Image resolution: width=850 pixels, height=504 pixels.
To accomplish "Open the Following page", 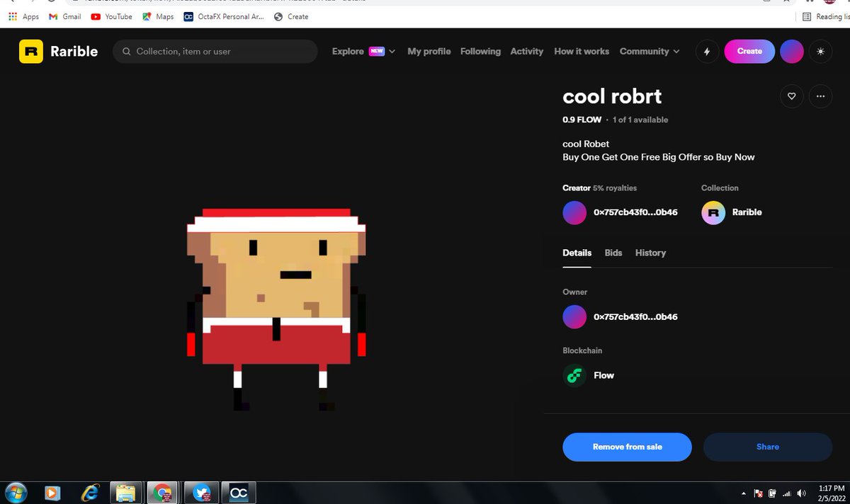I will coord(480,52).
